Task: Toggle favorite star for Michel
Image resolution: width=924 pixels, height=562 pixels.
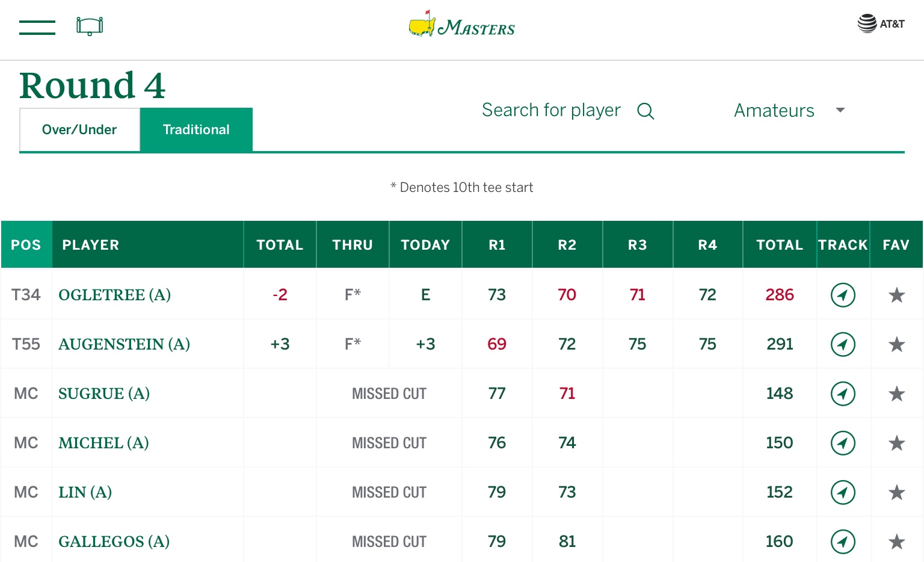Action: click(896, 443)
